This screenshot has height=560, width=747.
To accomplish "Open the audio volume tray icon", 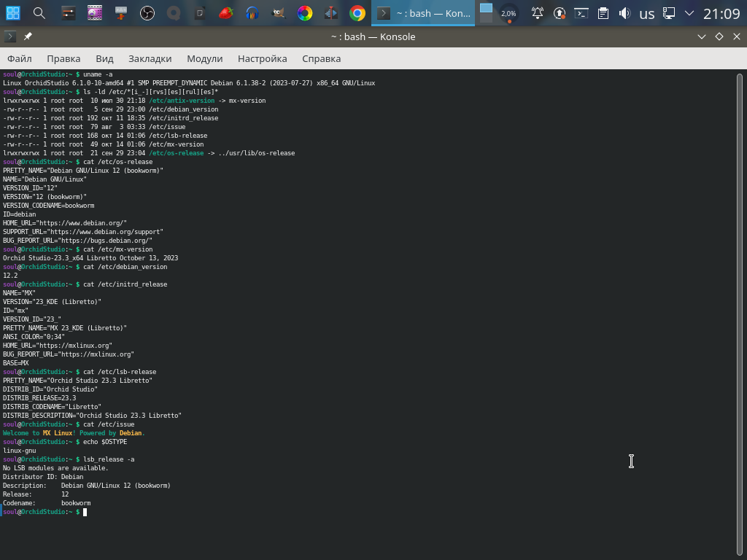I will point(624,13).
